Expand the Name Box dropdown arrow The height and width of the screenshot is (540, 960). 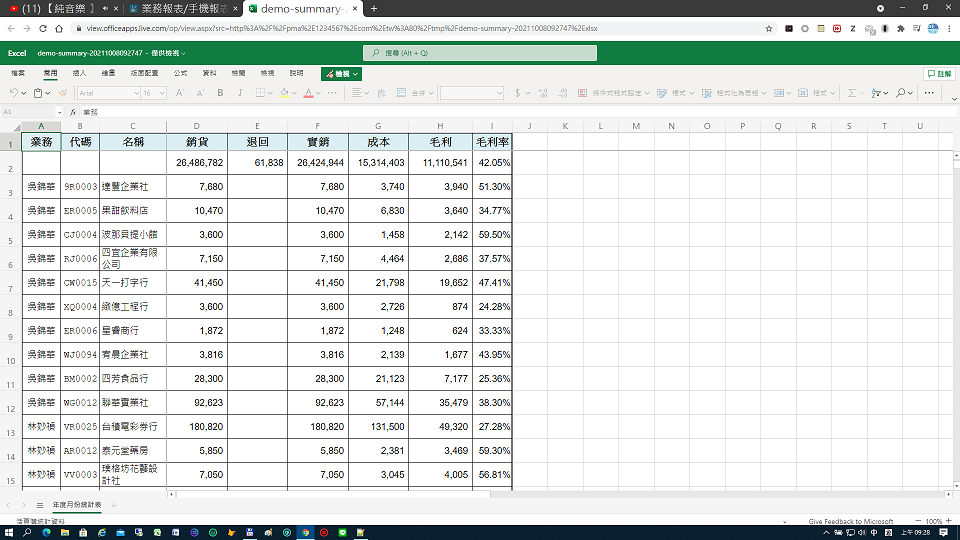(x=59, y=112)
